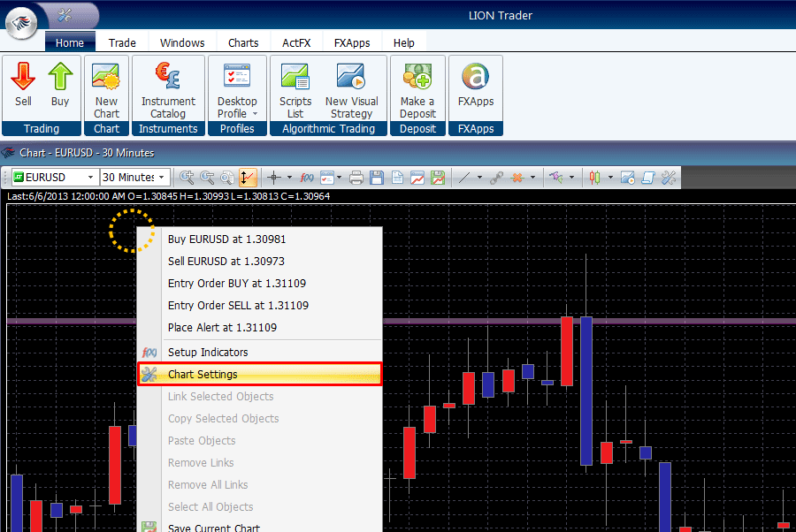796x532 pixels.
Task: Switch to the Trade ribbon tab
Action: tap(122, 42)
